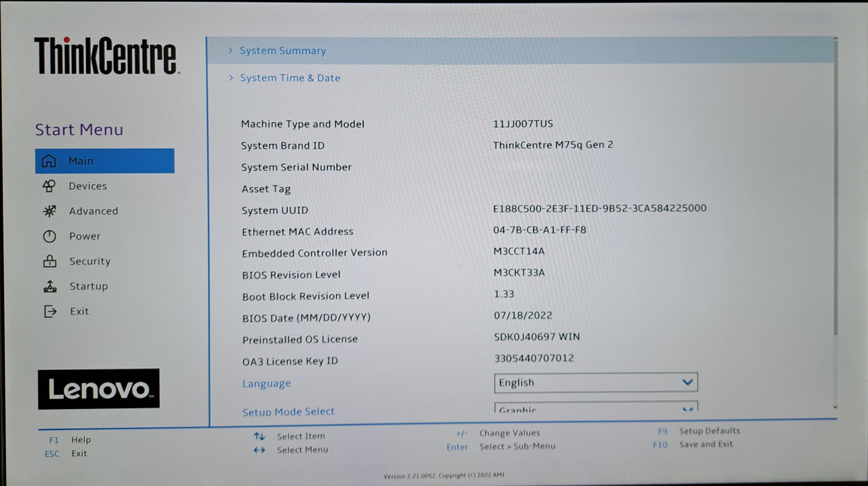Click the value 3305440707012
This screenshot has width=868, height=486.
(x=533, y=358)
